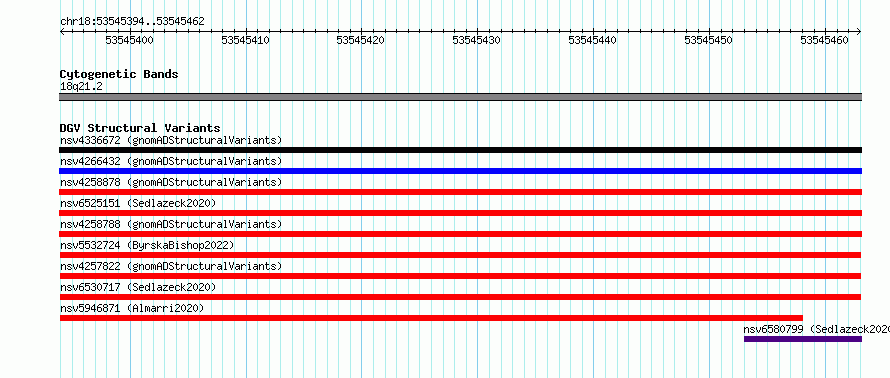Click ruler position 53545410
890x378 pixels.
pyautogui.click(x=246, y=40)
